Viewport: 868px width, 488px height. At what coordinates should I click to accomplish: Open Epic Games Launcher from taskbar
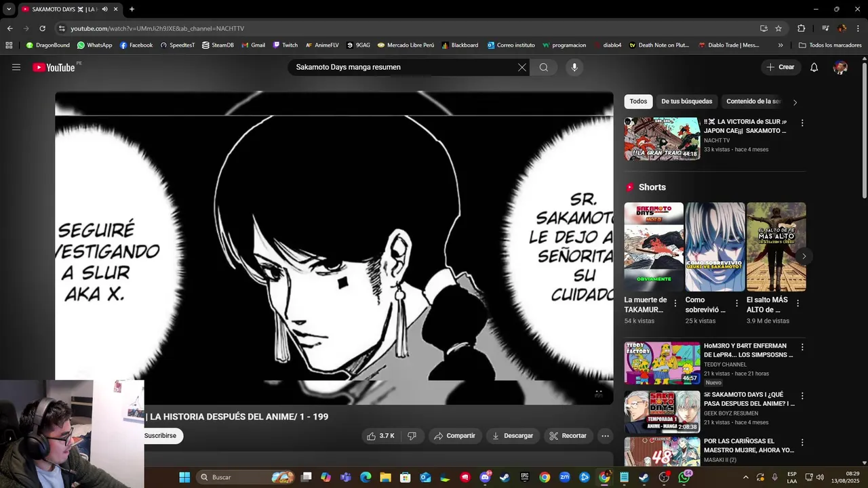pyautogui.click(x=524, y=477)
